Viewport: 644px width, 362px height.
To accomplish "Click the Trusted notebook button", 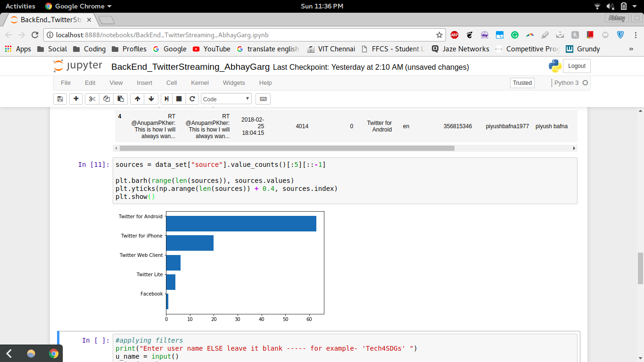I will [x=522, y=82].
